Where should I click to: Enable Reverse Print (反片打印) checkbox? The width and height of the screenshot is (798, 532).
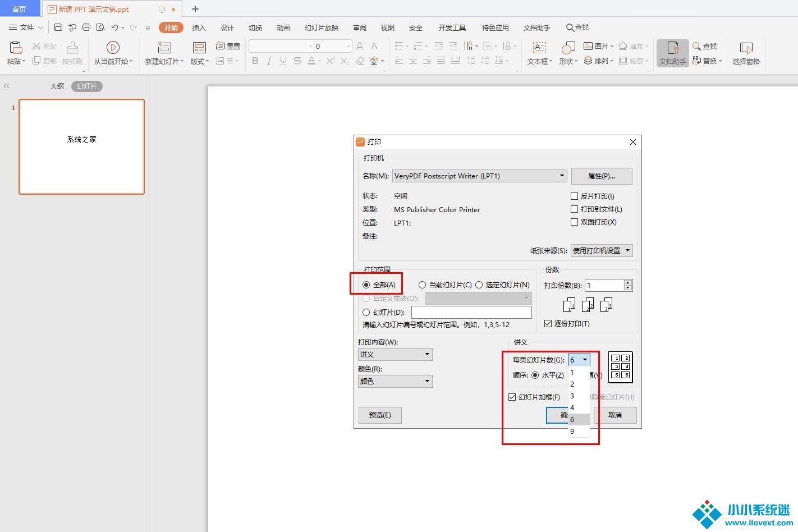[x=574, y=196]
